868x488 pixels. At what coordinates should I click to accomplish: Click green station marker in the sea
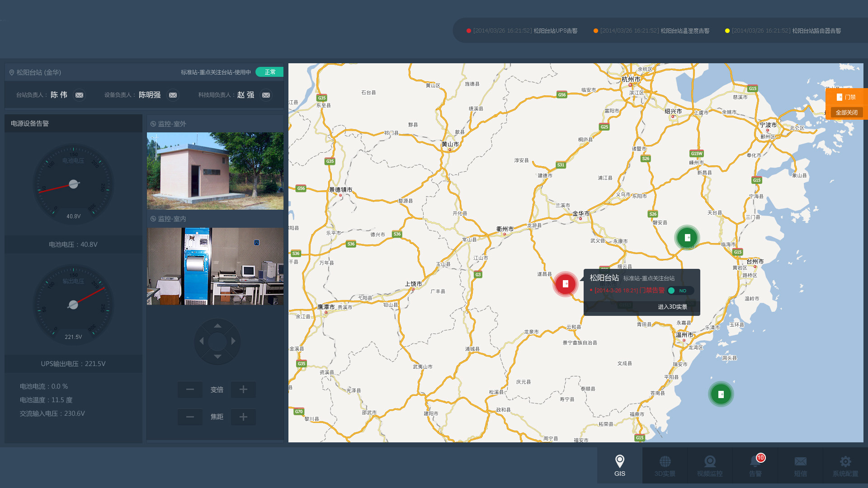(x=721, y=394)
